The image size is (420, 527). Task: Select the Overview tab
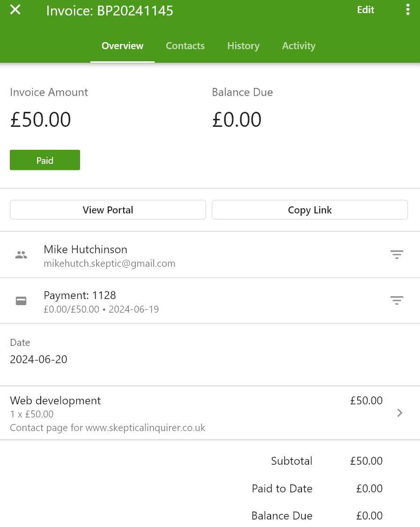coord(122,46)
